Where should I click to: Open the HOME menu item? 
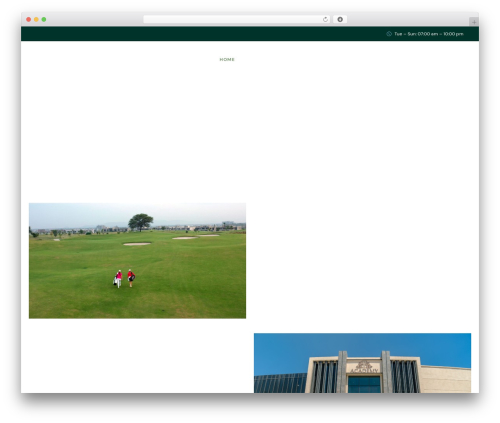click(x=227, y=59)
